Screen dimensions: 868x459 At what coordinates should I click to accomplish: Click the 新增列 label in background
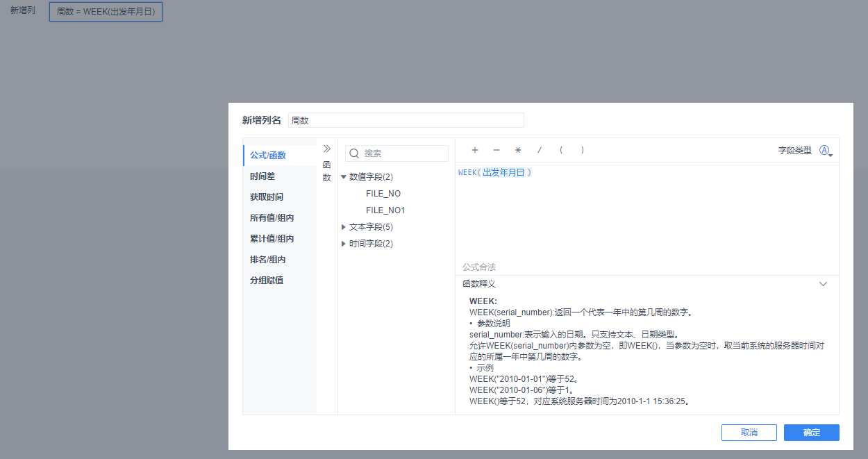coord(22,10)
